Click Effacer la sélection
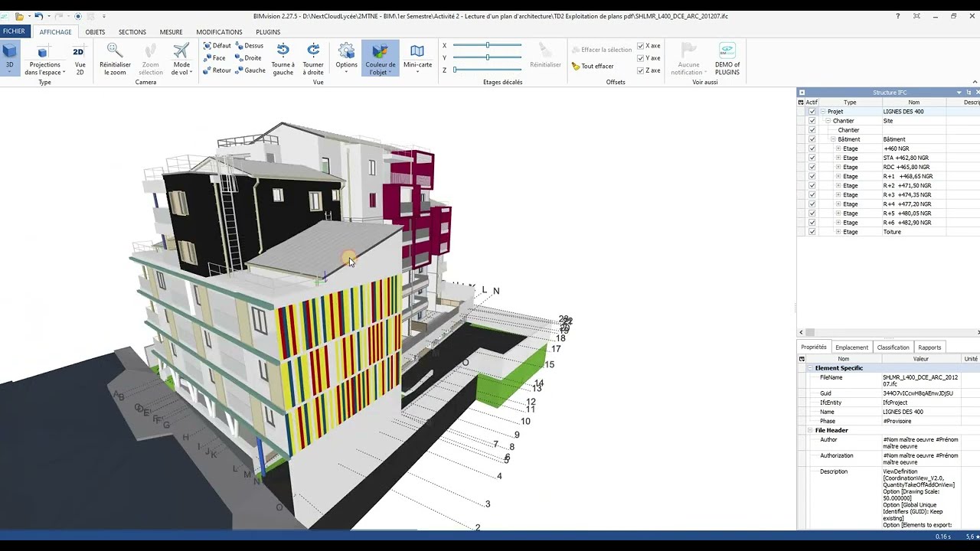This screenshot has width=980, height=551. [601, 50]
